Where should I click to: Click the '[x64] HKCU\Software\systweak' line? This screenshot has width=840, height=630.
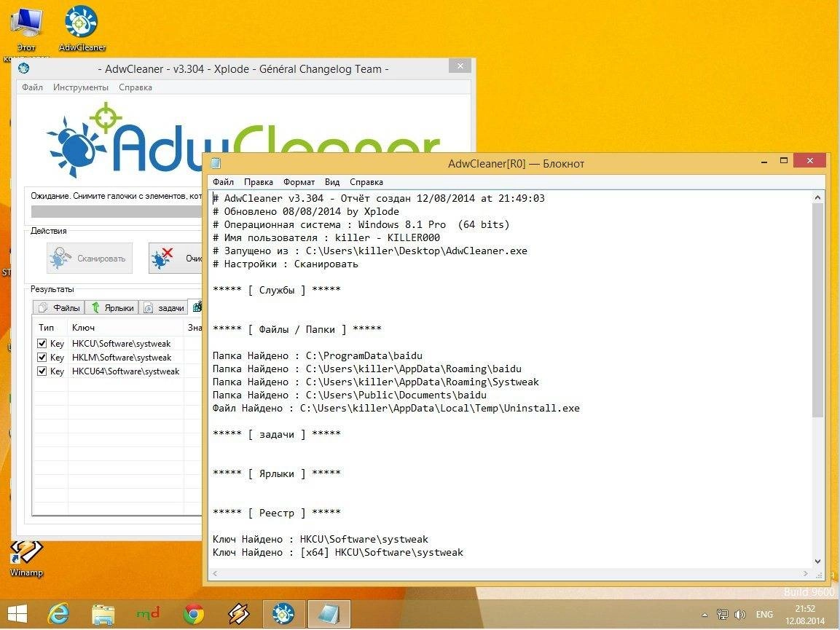[x=337, y=552]
